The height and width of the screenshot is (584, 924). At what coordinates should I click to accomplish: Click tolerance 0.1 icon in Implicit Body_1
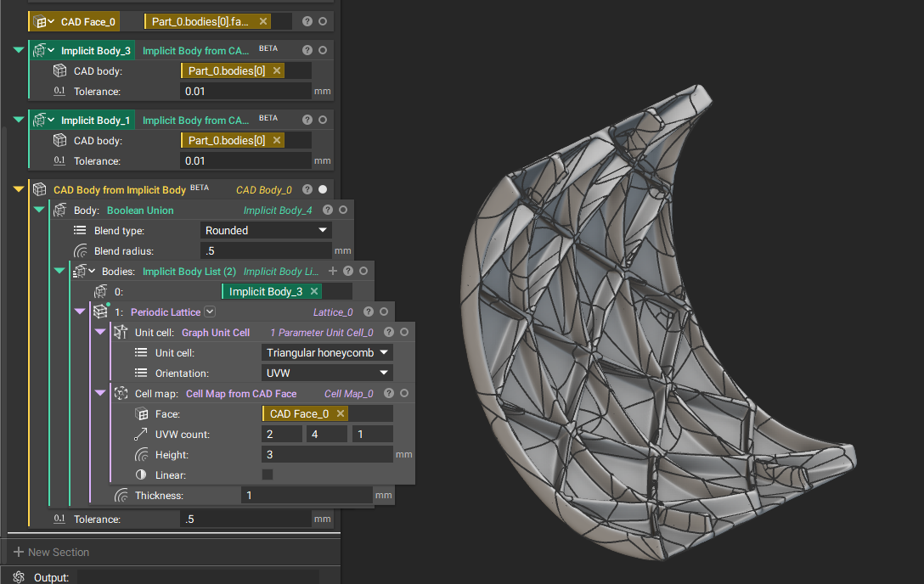(59, 160)
